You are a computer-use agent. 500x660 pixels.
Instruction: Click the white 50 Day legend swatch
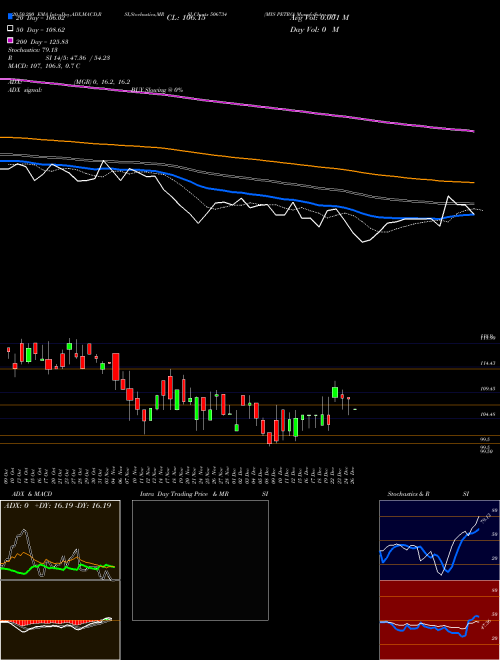point(11,29)
